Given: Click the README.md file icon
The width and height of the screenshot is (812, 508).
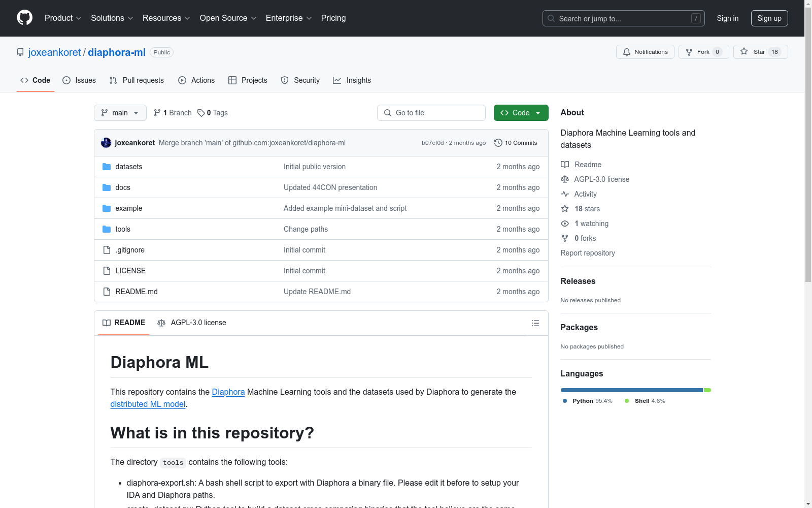Looking at the screenshot, I should point(107,292).
